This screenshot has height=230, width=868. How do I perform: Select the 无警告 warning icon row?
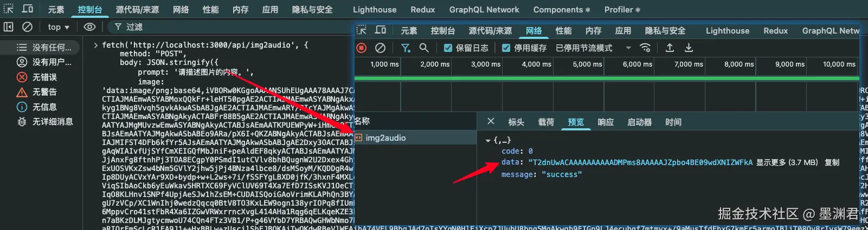click(x=41, y=92)
